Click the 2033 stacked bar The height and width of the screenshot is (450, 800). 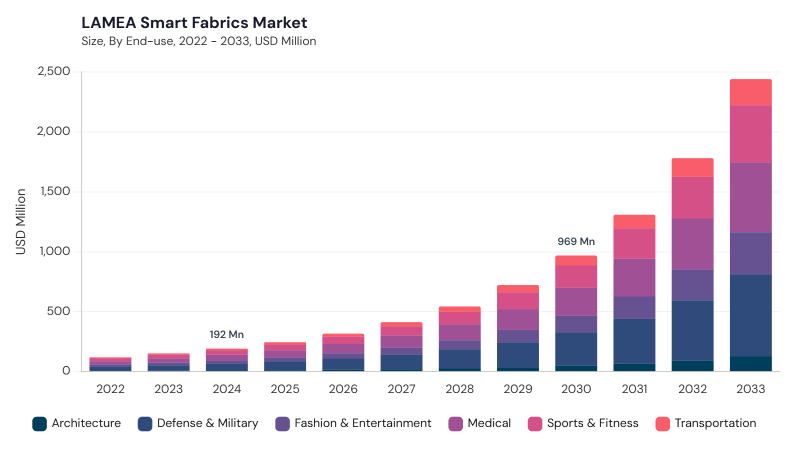pyautogui.click(x=751, y=225)
